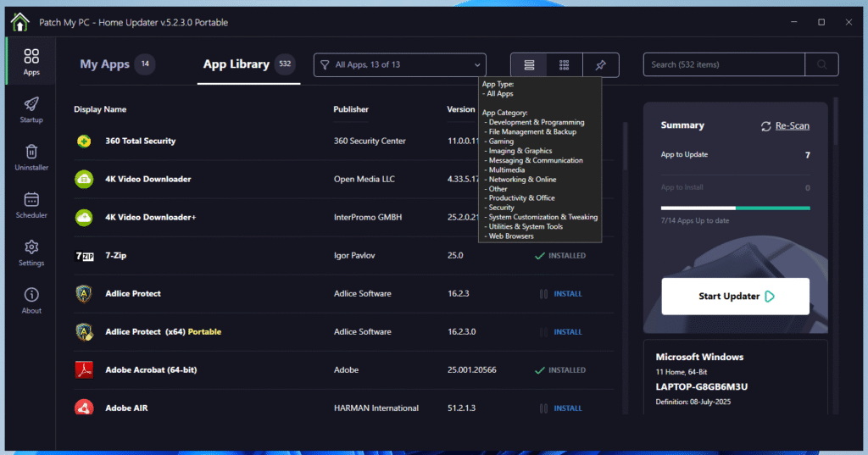Switch to list view layout

click(x=529, y=64)
